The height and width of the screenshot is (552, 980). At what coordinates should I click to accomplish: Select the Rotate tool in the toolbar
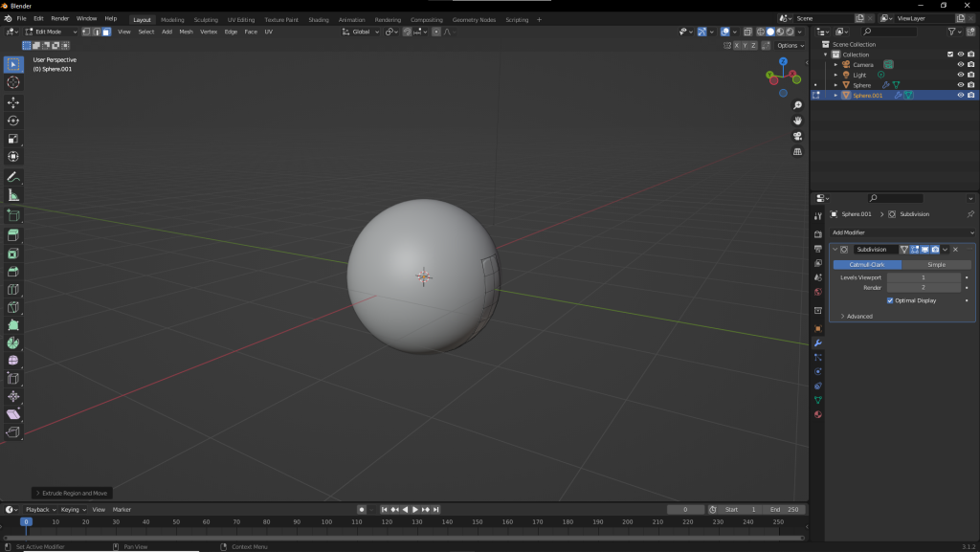coord(13,121)
